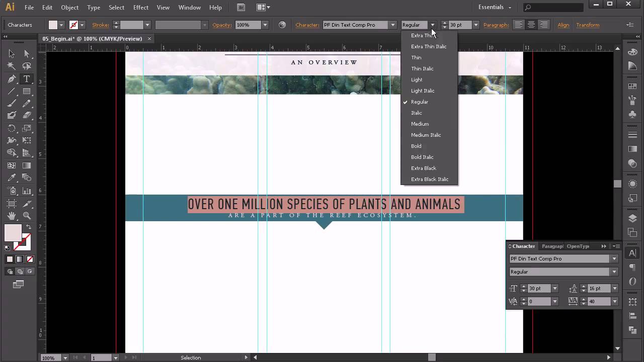Set paragraph alignment to center

(x=531, y=25)
